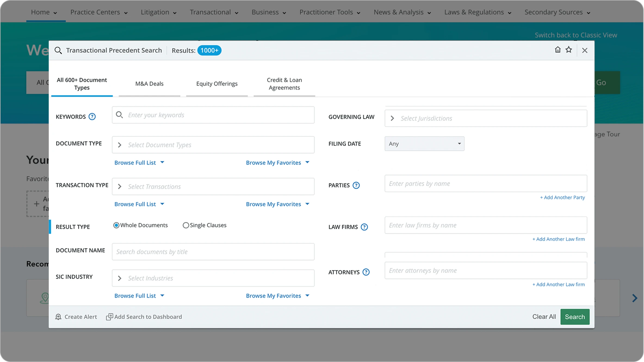Click the Law Firms help icon
Screen dimensions: 644x362
[364, 227]
